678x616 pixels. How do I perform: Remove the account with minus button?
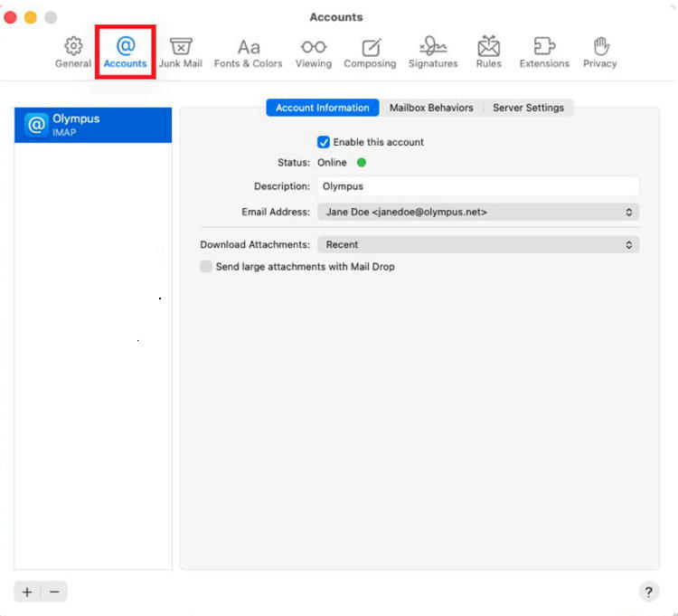click(54, 592)
